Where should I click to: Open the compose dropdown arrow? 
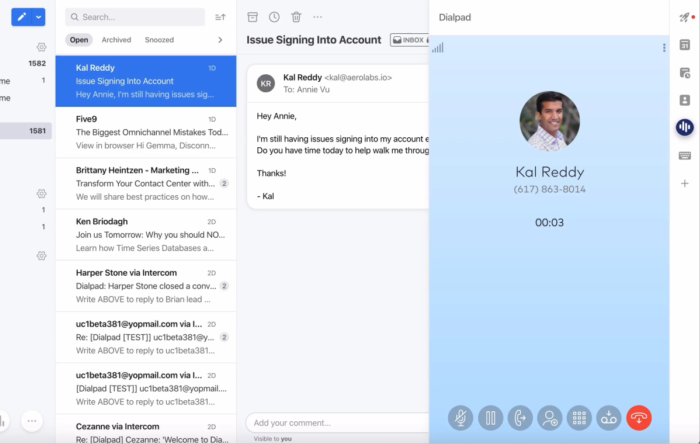[x=39, y=17]
